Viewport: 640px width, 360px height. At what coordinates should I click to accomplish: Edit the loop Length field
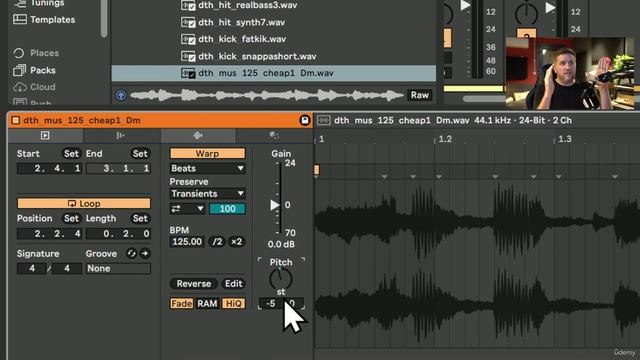coord(118,233)
